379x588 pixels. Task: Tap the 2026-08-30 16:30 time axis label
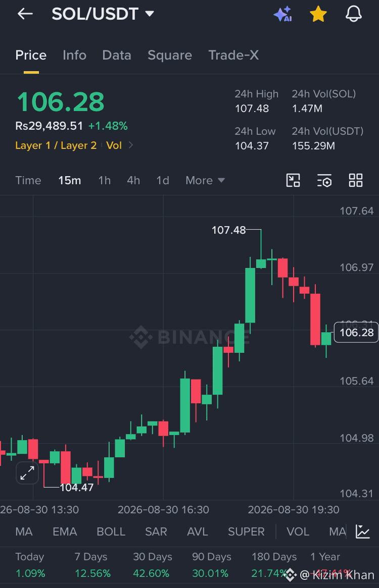(163, 510)
